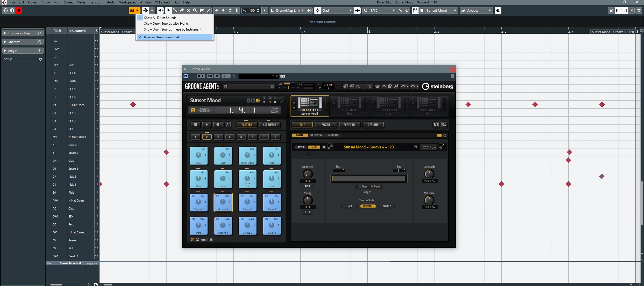The image size is (644, 286).
Task: Switch to the Overview tab in Groove Agent
Action: point(316,135)
